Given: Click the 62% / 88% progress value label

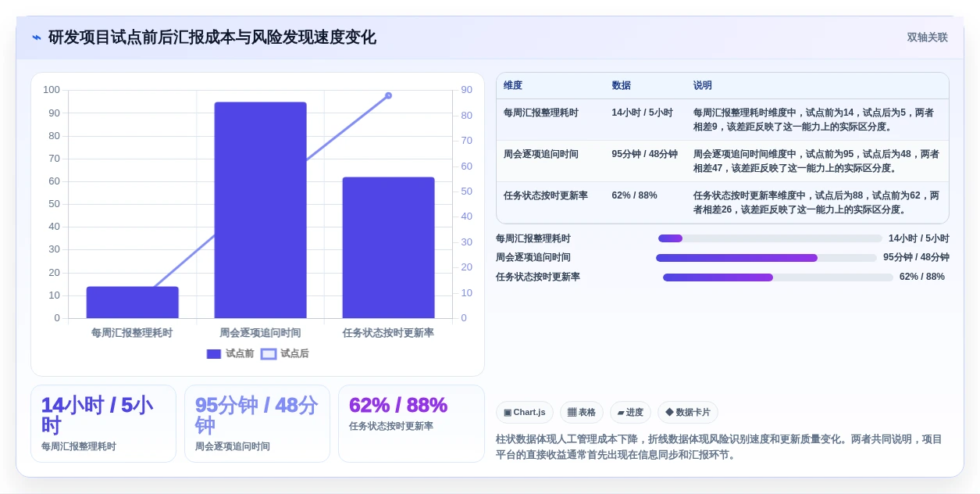Looking at the screenshot, I should (x=922, y=277).
